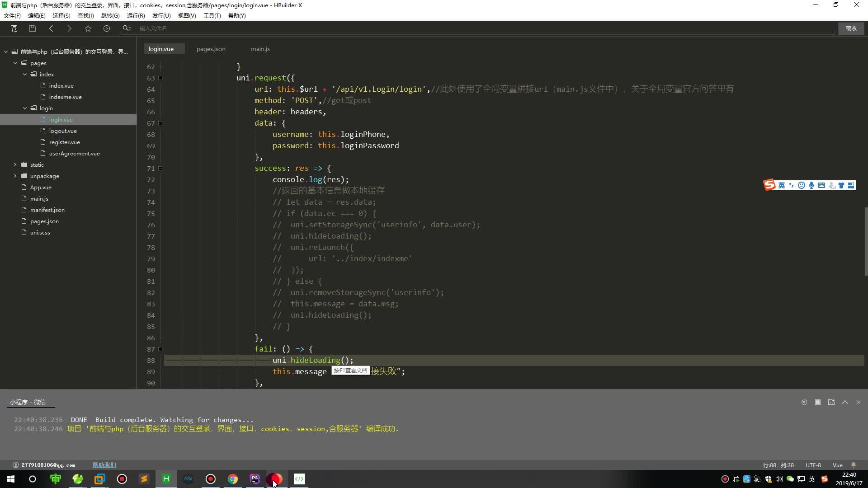Run the project with the play icon
The height and width of the screenshot is (488, 868).
(x=107, y=28)
